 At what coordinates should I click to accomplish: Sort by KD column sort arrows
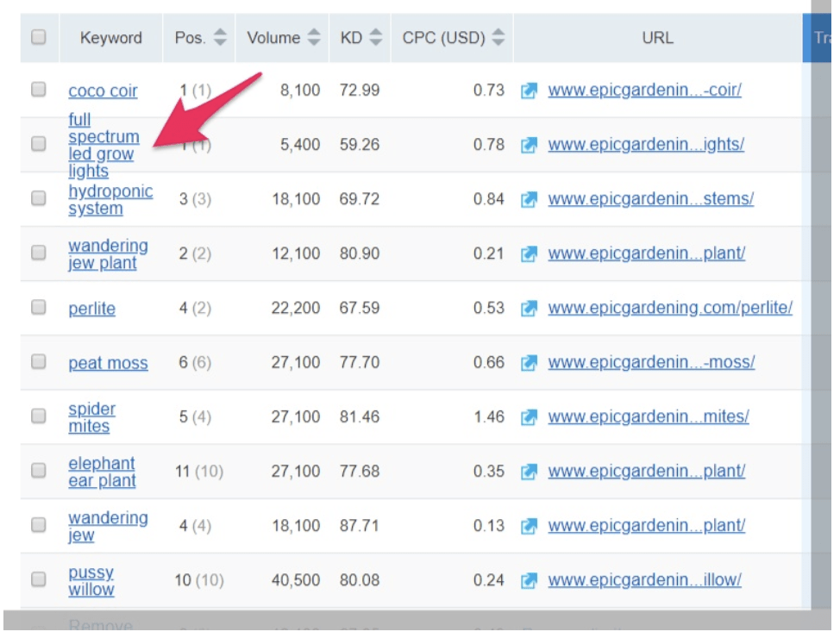pyautogui.click(x=375, y=38)
